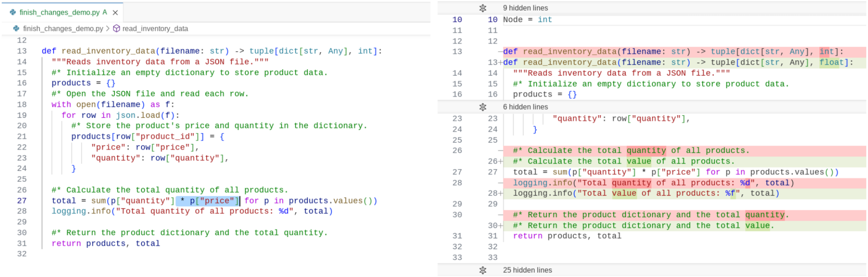Reveal code via the '9 hidden lines' label

(x=525, y=8)
